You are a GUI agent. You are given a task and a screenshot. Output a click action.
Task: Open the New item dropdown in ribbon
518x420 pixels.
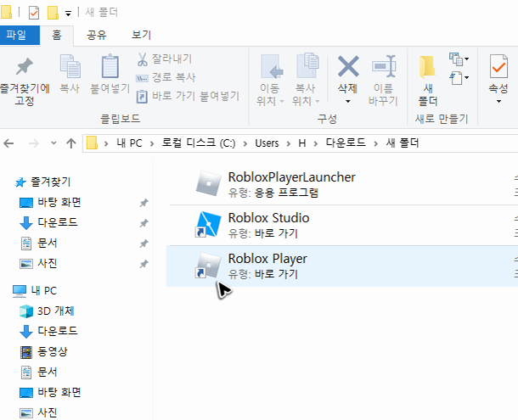tap(459, 59)
